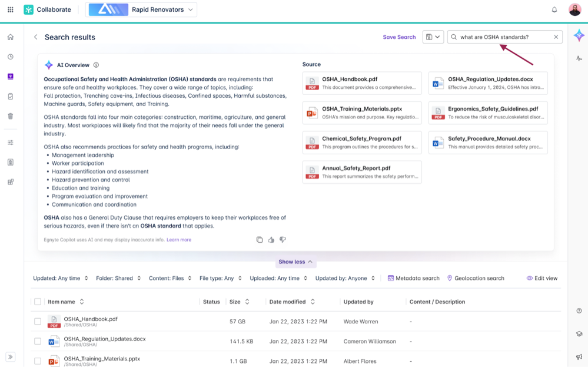Open the contacts badge sidebar icon
The image size is (588, 367).
tap(11, 163)
